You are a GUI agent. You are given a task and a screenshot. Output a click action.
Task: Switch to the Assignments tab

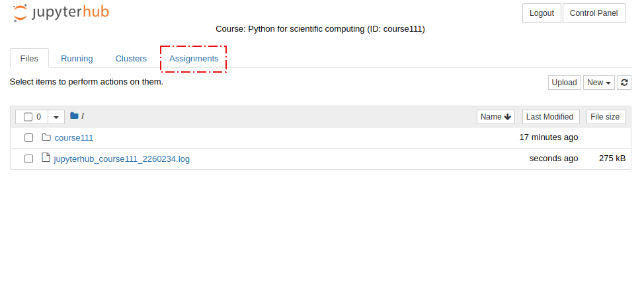tap(194, 59)
